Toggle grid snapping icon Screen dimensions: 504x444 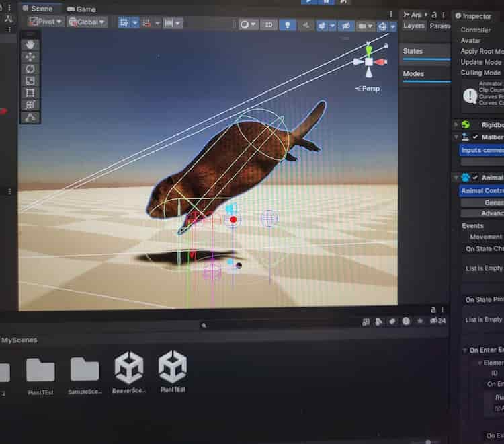point(146,23)
